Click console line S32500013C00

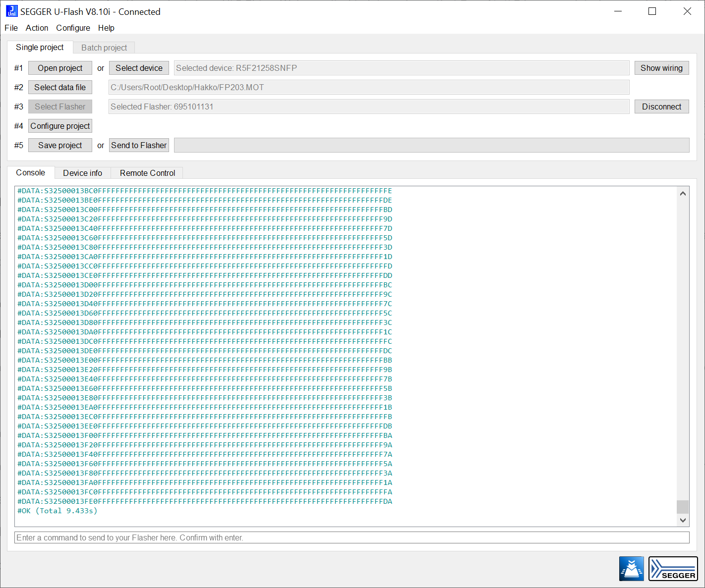[x=205, y=210]
